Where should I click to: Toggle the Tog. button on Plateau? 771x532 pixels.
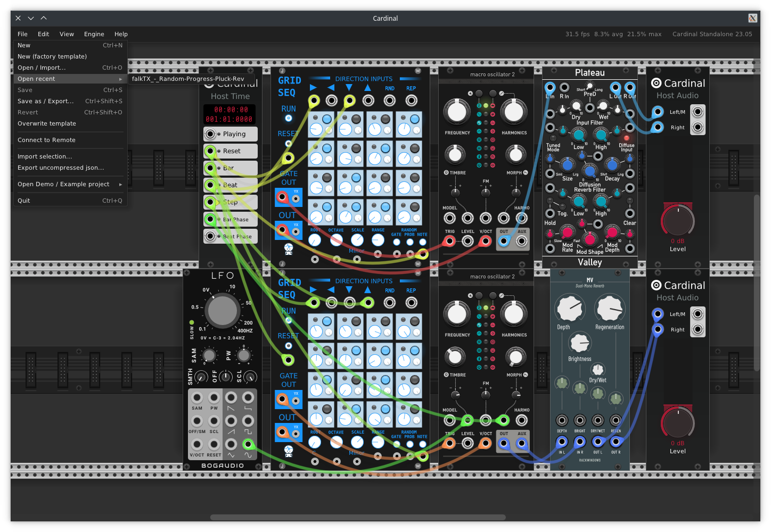[x=562, y=205]
